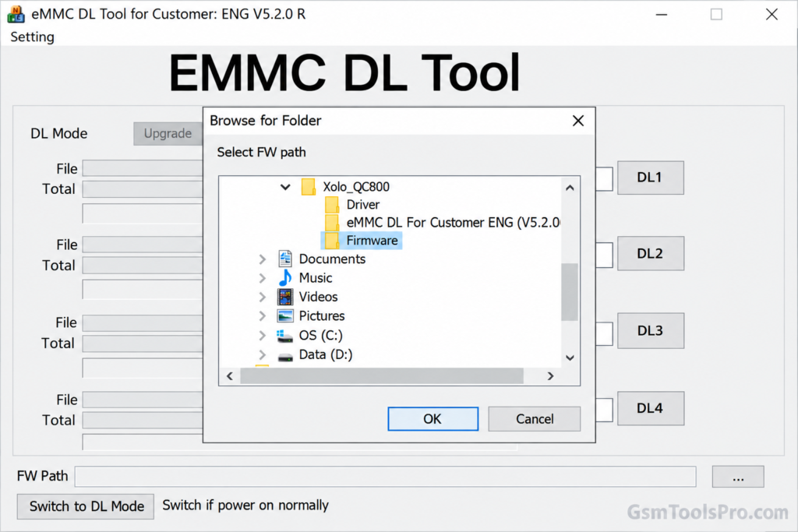Select the Driver folder label
The image size is (798, 532).
click(363, 204)
